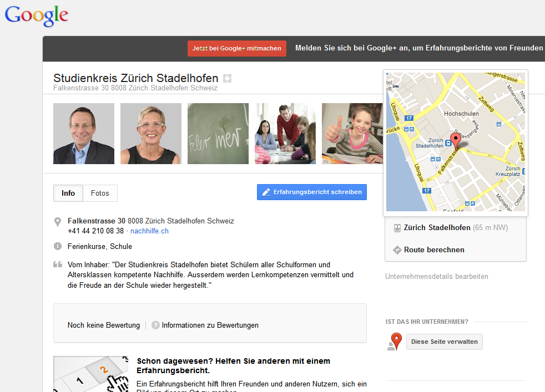Viewport: 545px width, 392px height.
Task: Click the Vom Inhaber description paragraph
Action: (211, 275)
